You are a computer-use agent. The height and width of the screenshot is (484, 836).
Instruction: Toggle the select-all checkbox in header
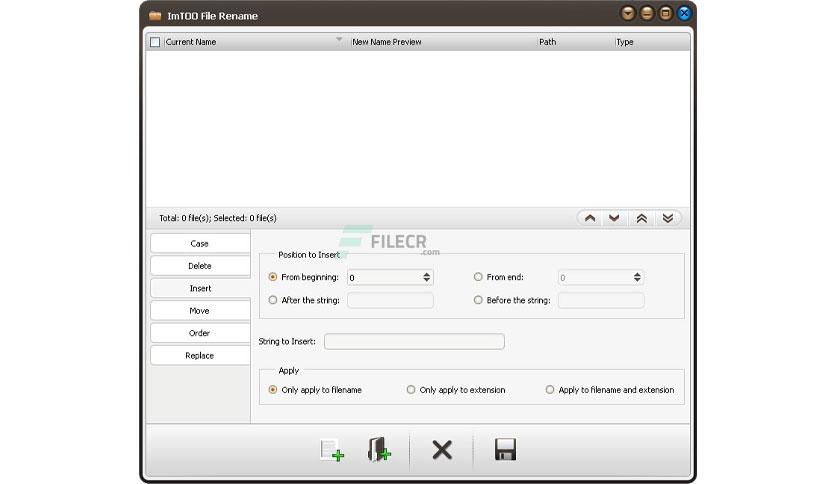[x=155, y=42]
